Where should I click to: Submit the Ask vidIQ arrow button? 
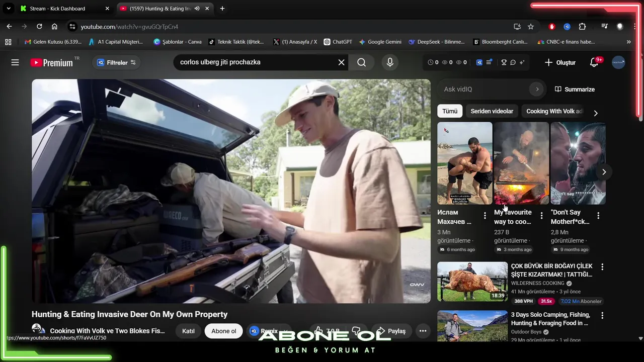click(x=537, y=89)
